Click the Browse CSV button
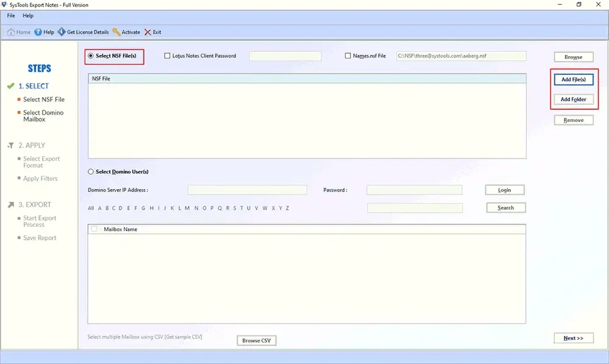The height and width of the screenshot is (364, 609). click(256, 340)
